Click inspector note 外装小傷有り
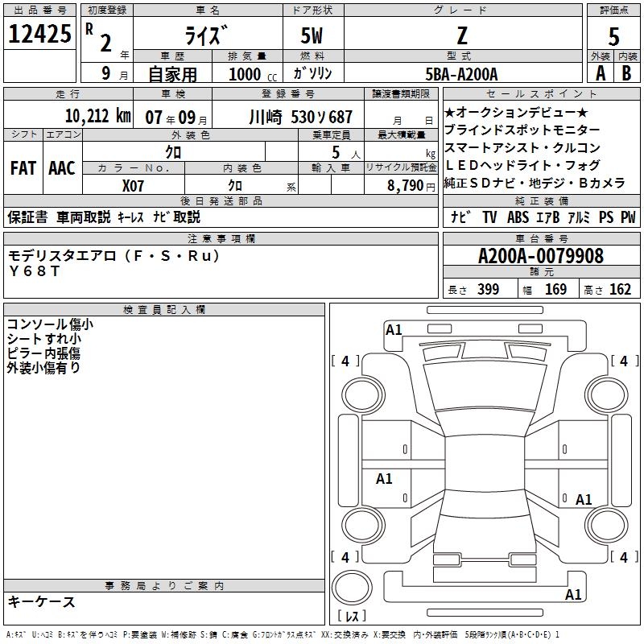Viewport: 644px width, 644px height. (43, 368)
